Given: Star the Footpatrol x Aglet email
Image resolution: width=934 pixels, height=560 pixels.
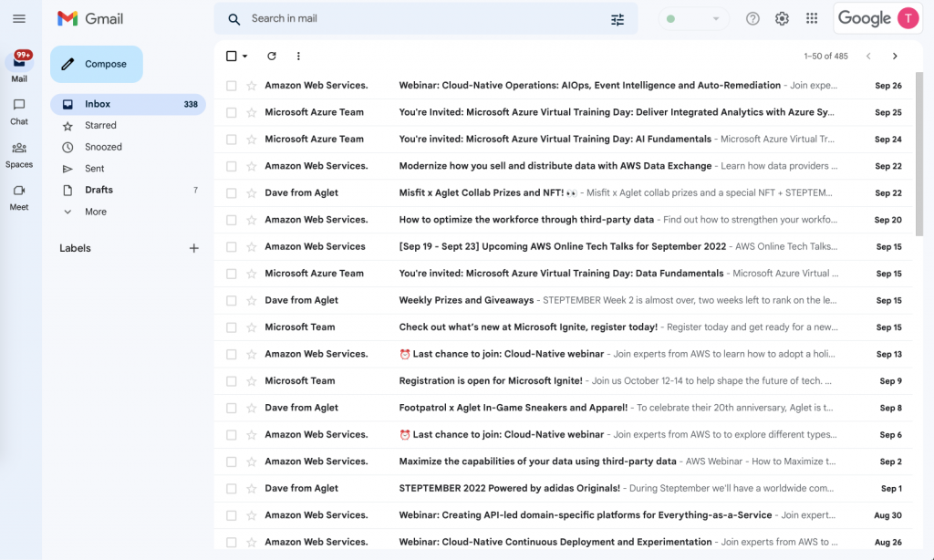Looking at the screenshot, I should [x=252, y=408].
